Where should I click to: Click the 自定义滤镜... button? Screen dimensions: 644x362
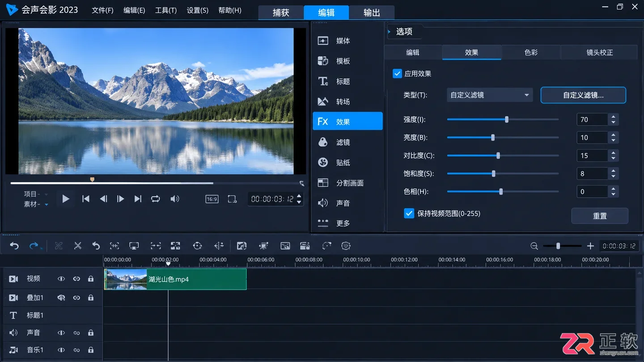[x=583, y=95]
